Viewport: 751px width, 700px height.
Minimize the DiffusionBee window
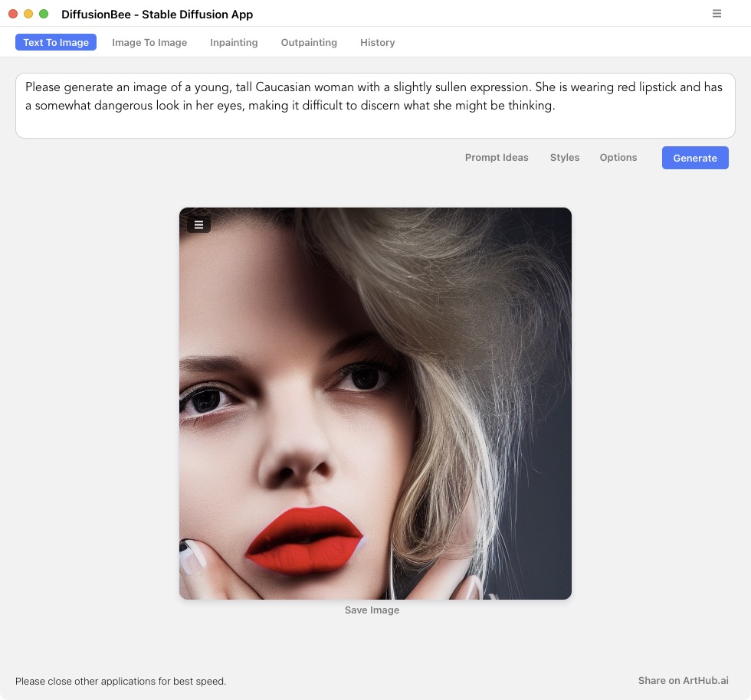[x=27, y=13]
